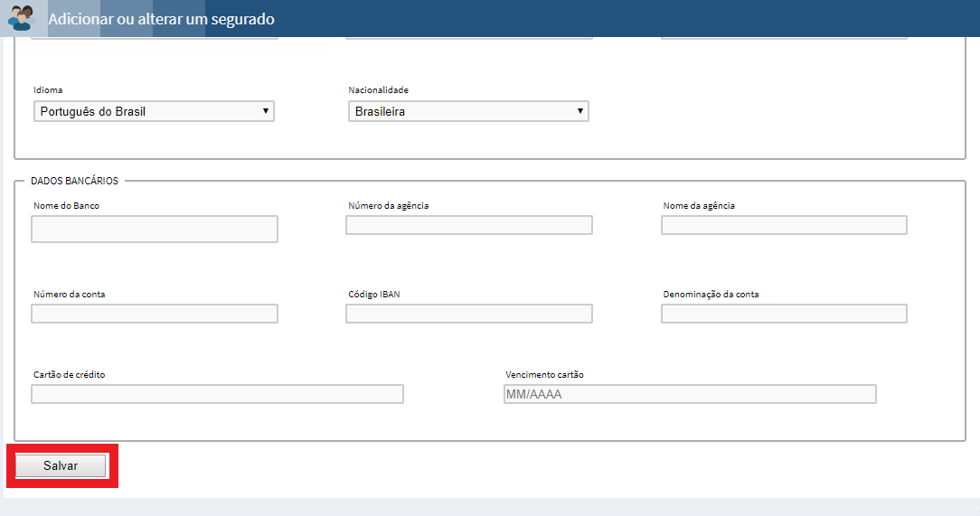Save the form with Salvar button
The image size is (980, 516).
(x=61, y=465)
